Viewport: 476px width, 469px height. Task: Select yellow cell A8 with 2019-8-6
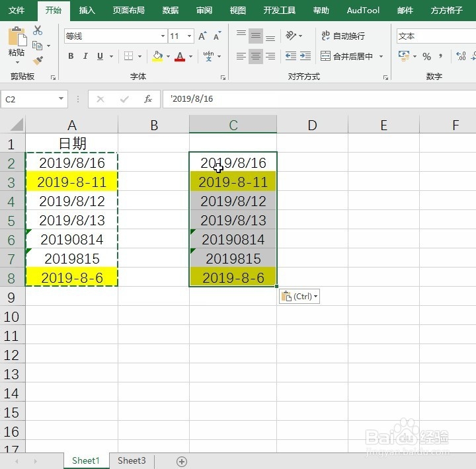click(72, 277)
